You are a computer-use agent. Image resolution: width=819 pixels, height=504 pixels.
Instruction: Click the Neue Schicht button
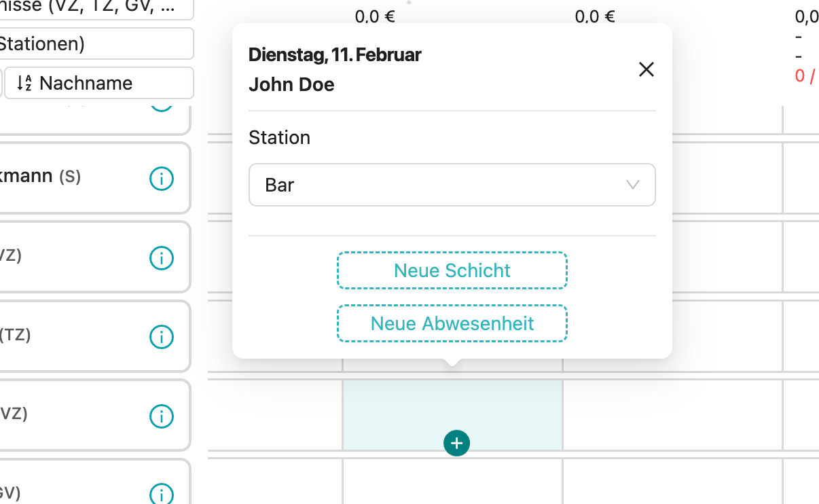point(452,270)
